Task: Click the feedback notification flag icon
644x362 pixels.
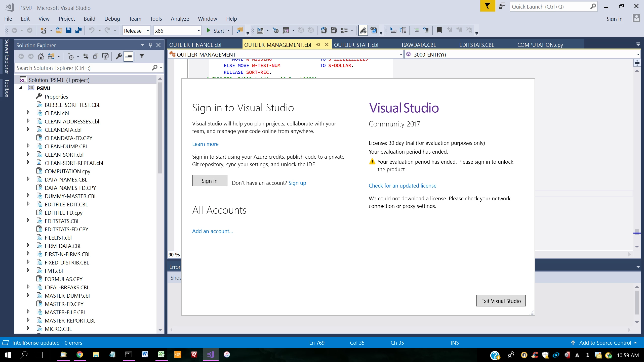Action: point(487,6)
